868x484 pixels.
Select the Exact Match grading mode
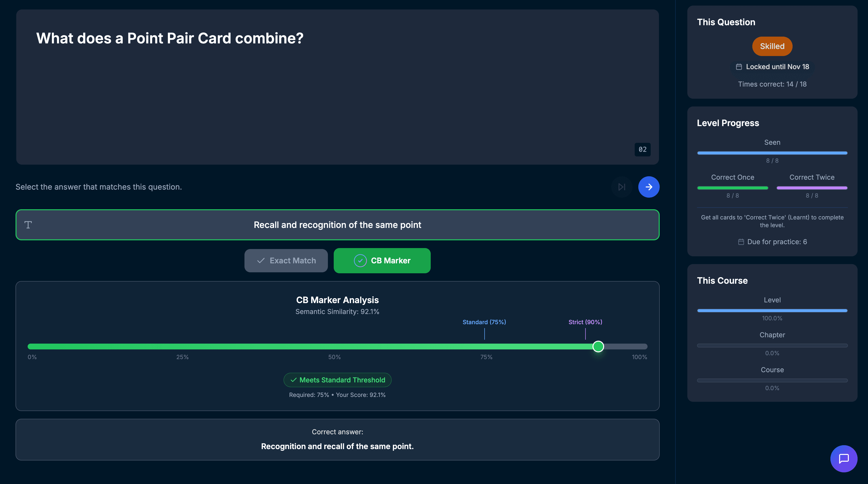[286, 261]
